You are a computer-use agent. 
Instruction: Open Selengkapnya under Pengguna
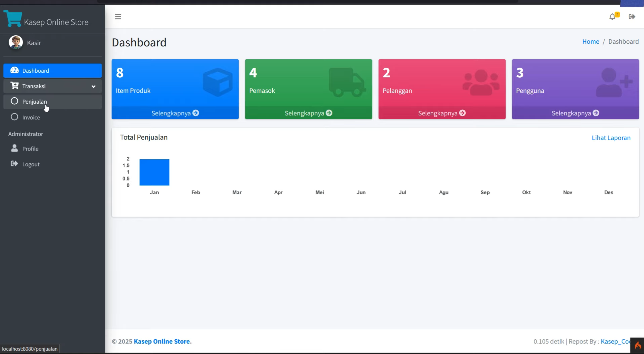point(575,113)
